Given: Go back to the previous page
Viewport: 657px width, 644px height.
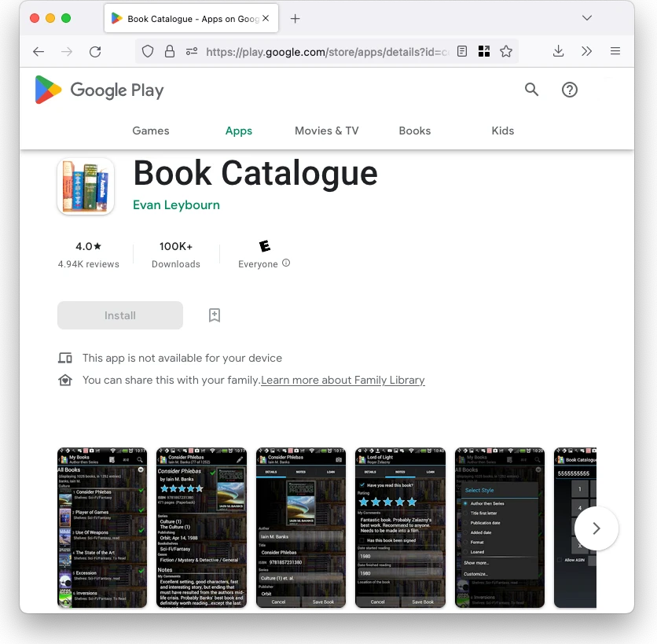Looking at the screenshot, I should 39,52.
